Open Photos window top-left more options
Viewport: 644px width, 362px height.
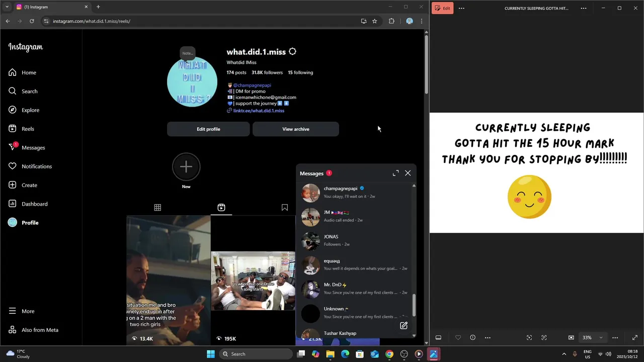tap(461, 8)
